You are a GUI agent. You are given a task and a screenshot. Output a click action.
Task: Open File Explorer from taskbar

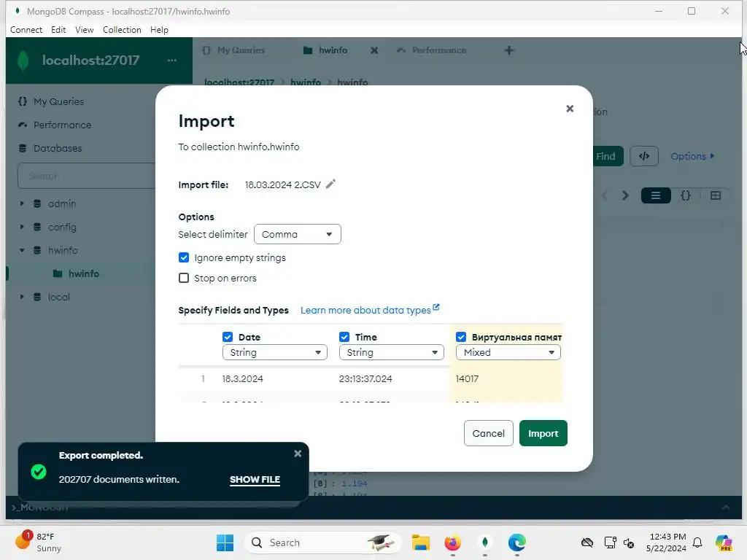click(x=421, y=542)
